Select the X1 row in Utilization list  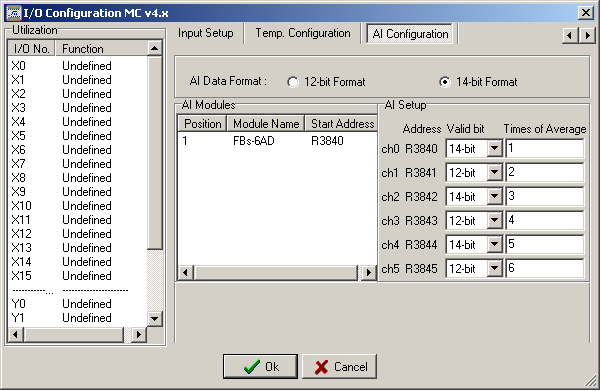(x=77, y=80)
